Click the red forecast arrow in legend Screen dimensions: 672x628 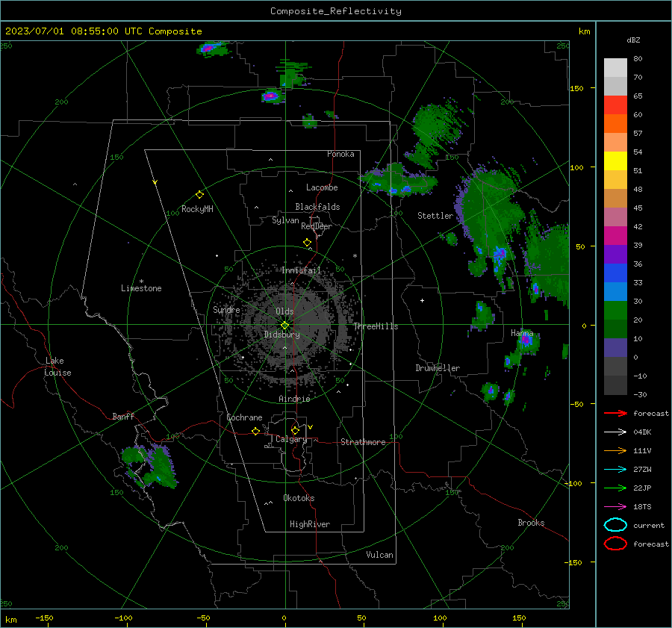(615, 413)
